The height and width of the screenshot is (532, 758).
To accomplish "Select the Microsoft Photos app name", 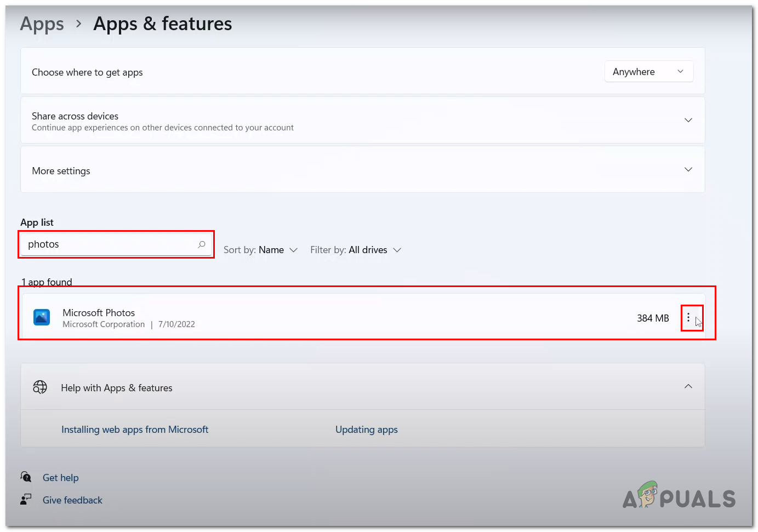I will click(99, 312).
